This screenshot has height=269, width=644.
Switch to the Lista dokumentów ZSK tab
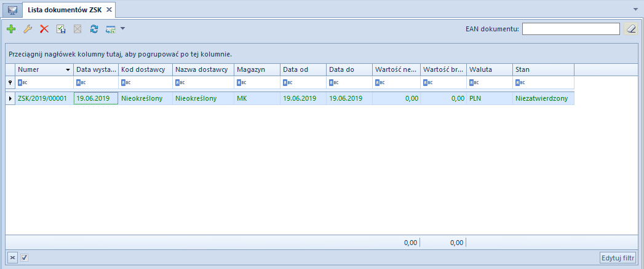pos(65,9)
